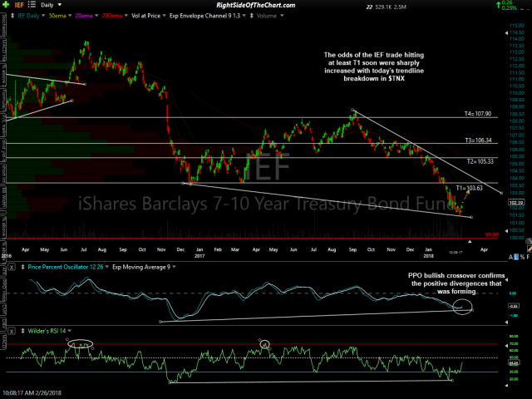
Task: Click the drawing pencil tool icon
Action: (x=529, y=249)
